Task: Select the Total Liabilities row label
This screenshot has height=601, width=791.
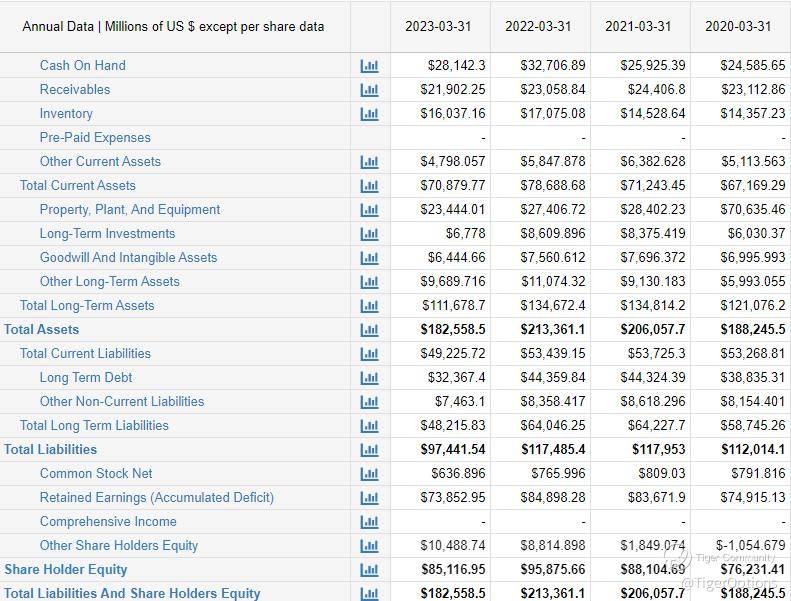Action: coord(50,449)
